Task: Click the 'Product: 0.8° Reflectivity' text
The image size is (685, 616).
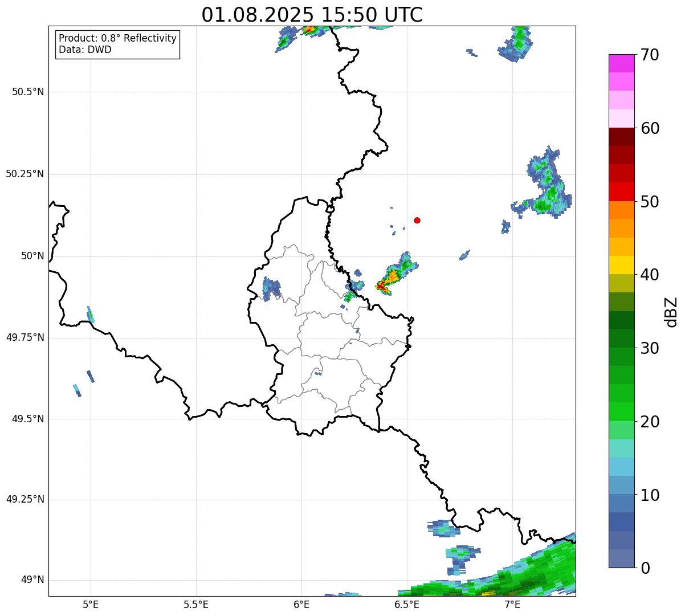Action: 117,38
